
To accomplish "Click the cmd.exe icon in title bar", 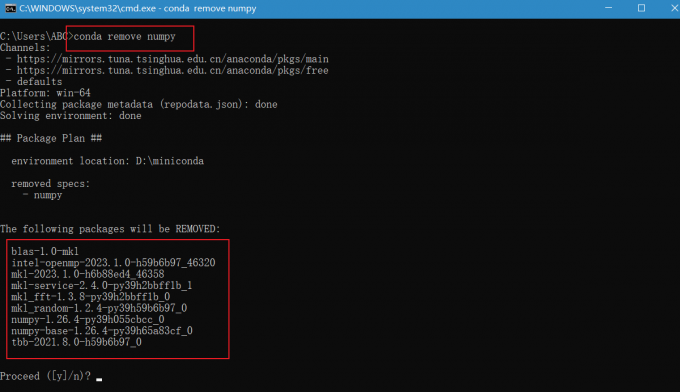I will pyautogui.click(x=10, y=9).
